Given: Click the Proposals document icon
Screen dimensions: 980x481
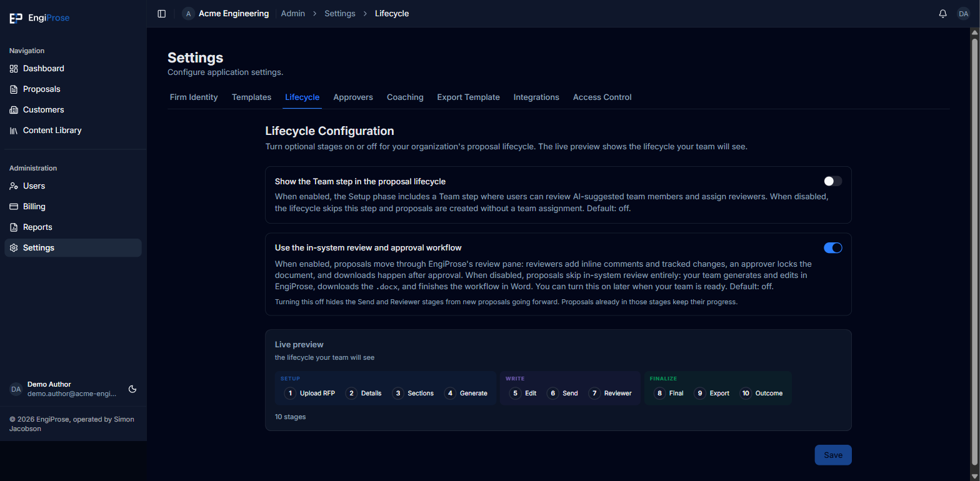Looking at the screenshot, I should tap(14, 89).
